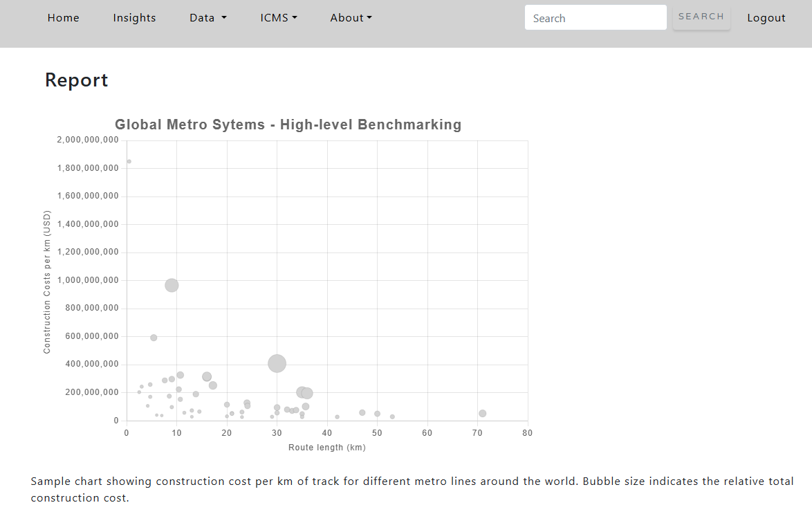Viewport: 812px width, 514px height.
Task: Click the Global Metro Systems chart title
Action: pos(288,125)
